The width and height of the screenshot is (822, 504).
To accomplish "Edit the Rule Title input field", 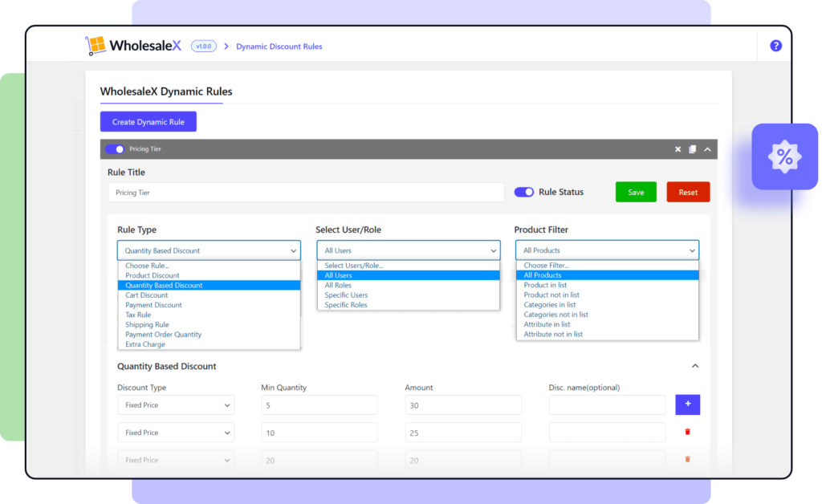I will (x=306, y=193).
